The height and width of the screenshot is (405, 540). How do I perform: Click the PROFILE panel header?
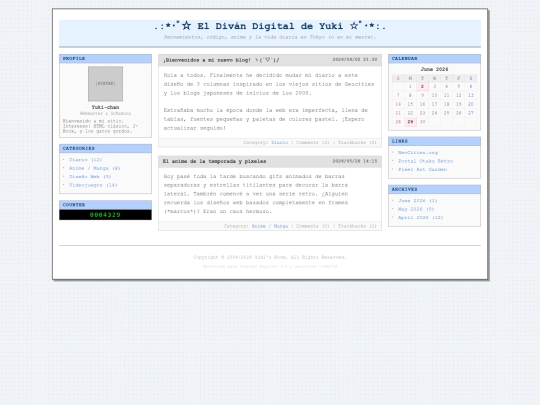pos(105,59)
